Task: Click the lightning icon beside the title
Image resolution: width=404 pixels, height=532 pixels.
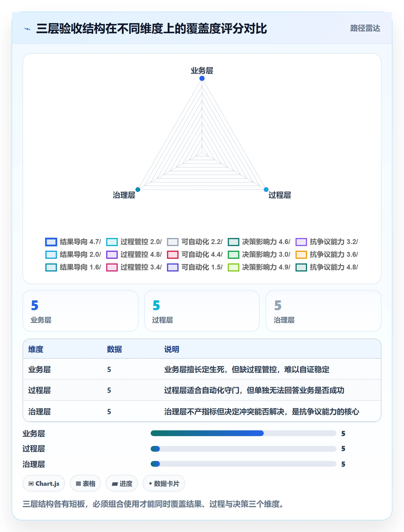Action: 27,29
